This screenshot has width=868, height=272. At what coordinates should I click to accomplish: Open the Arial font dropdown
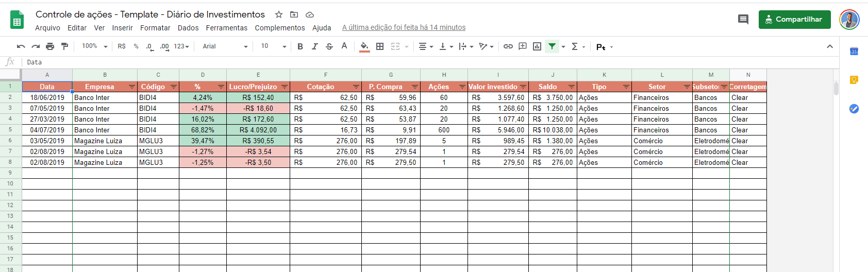pos(225,46)
